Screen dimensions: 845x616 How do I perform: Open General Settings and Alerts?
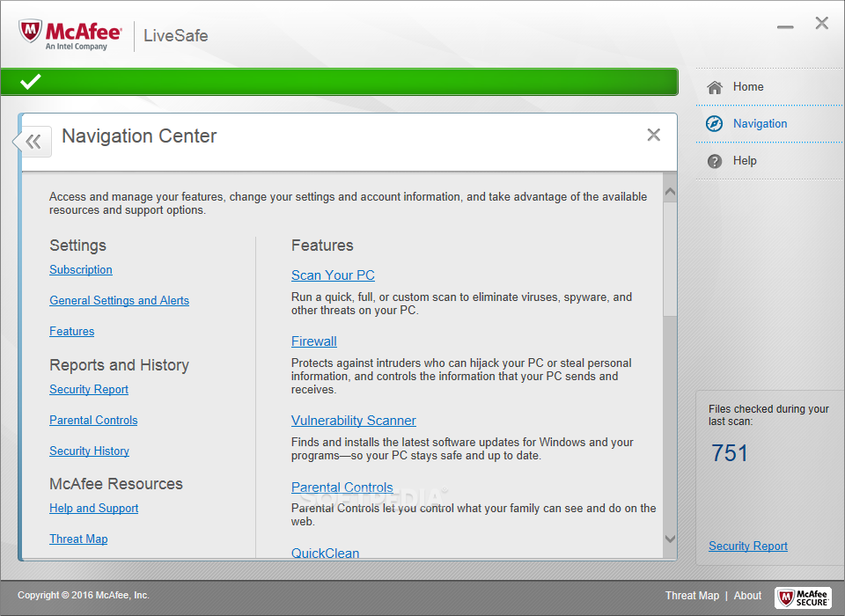[x=119, y=300]
